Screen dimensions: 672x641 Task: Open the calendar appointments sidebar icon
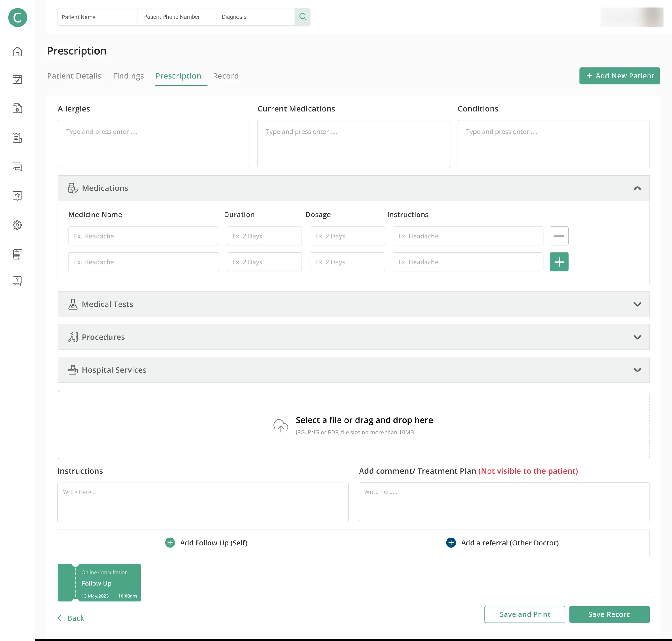[17, 79]
